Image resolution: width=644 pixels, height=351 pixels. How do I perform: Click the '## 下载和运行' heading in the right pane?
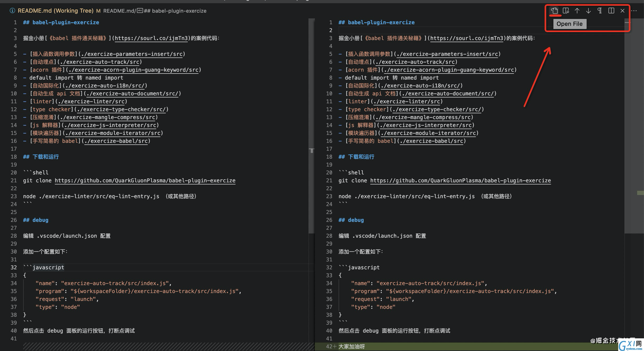[356, 157]
